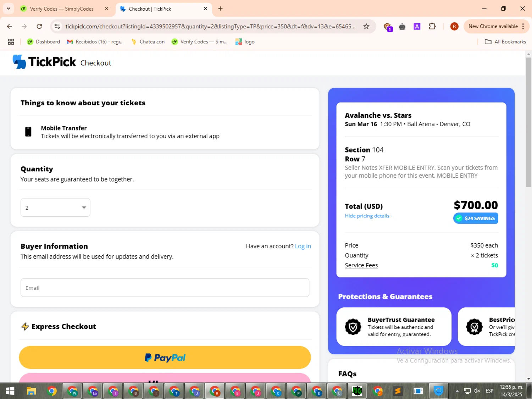The width and height of the screenshot is (532, 399).
Task: Open the tab search dropdown
Action: coord(9,9)
